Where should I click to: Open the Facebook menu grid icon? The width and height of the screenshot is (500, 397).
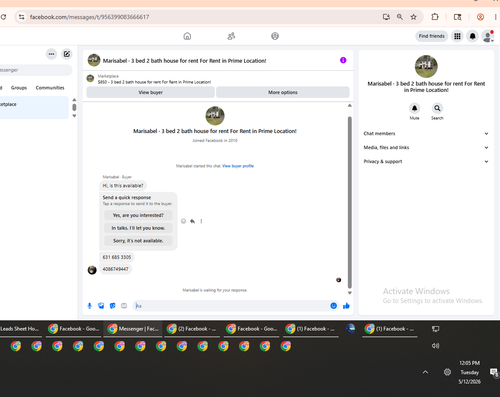[457, 36]
